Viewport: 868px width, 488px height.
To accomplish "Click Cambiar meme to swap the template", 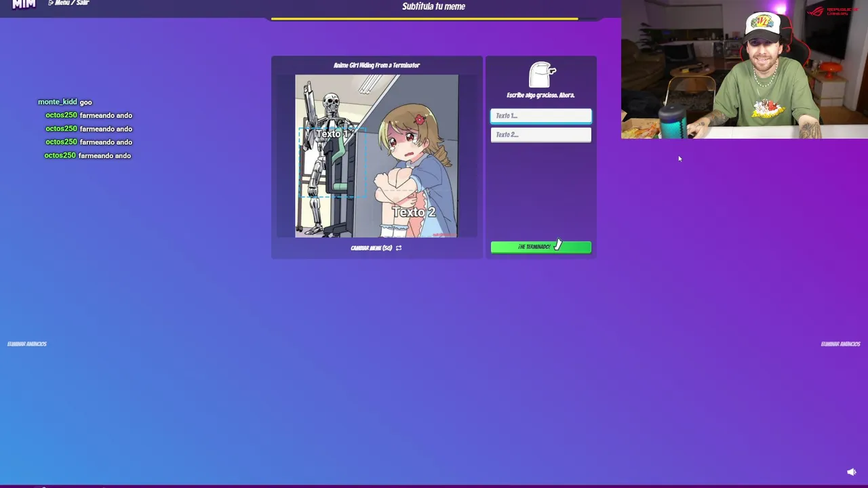I will 372,248.
